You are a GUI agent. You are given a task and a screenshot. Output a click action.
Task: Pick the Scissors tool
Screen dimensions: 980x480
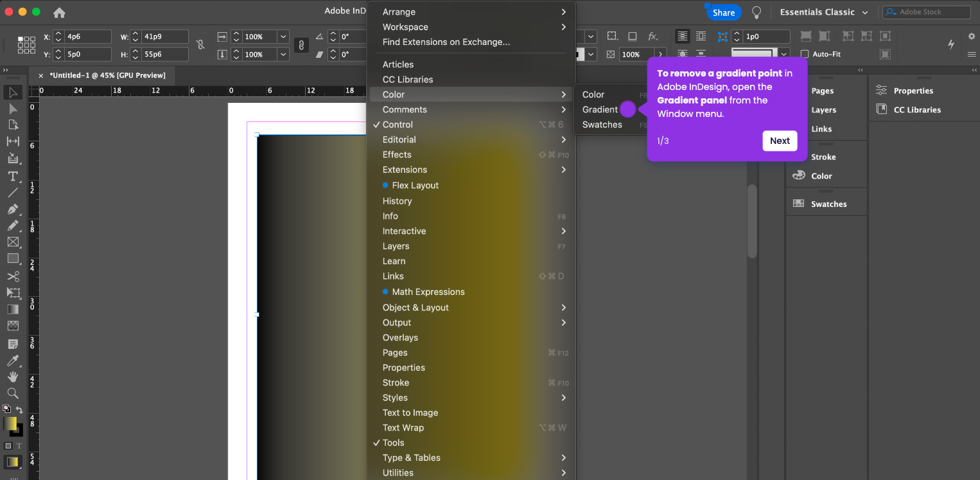[13, 276]
